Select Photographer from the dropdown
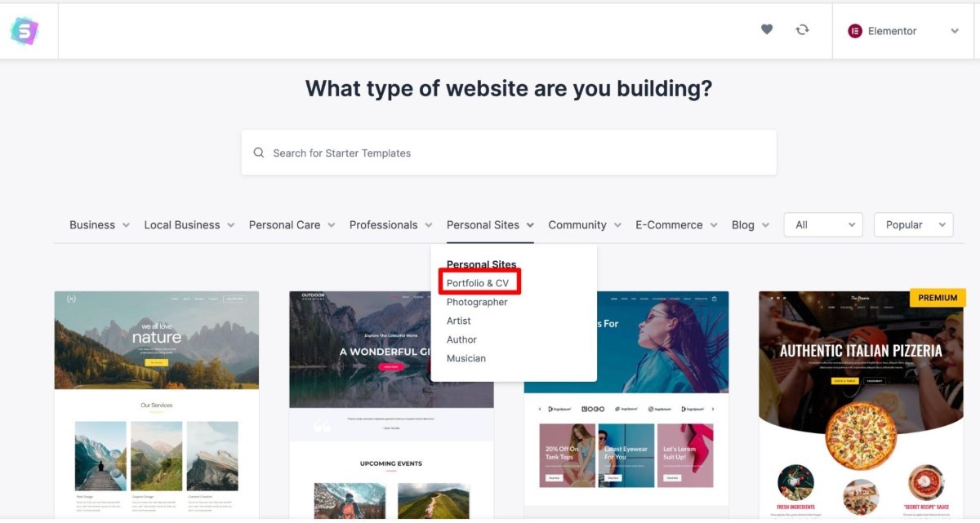Image resolution: width=980 pixels, height=523 pixels. click(477, 302)
